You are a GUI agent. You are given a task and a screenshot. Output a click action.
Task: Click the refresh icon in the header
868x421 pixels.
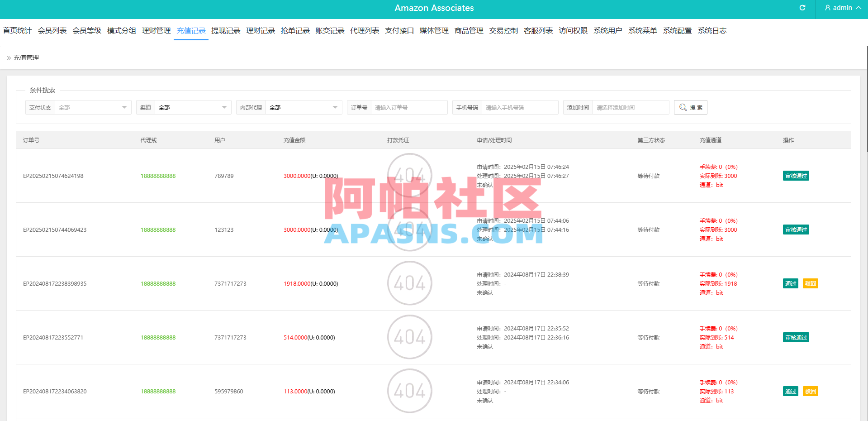[x=802, y=8]
